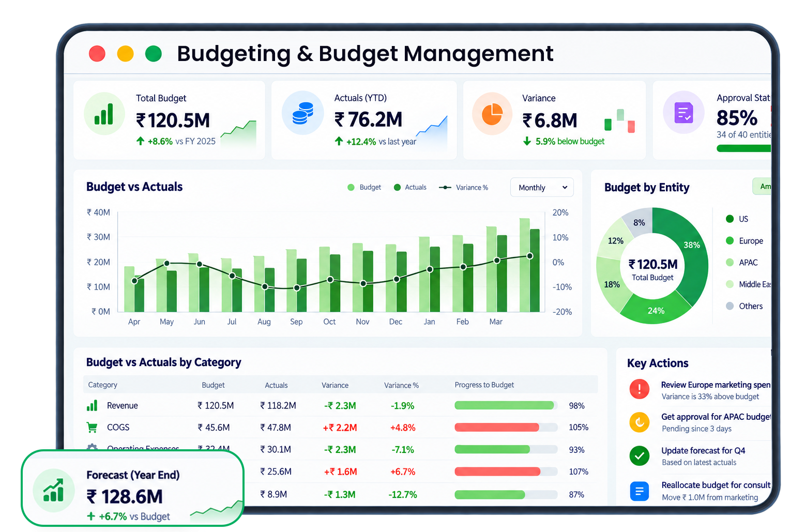Viewport: 790px width, 532px height.
Task: Click the blue list icon for Reallocate budget
Action: (x=640, y=491)
